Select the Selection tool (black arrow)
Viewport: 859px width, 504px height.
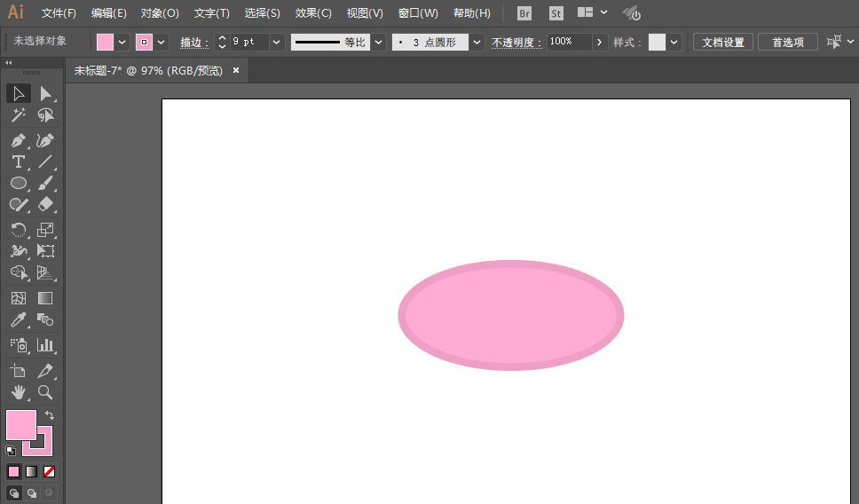tap(18, 94)
